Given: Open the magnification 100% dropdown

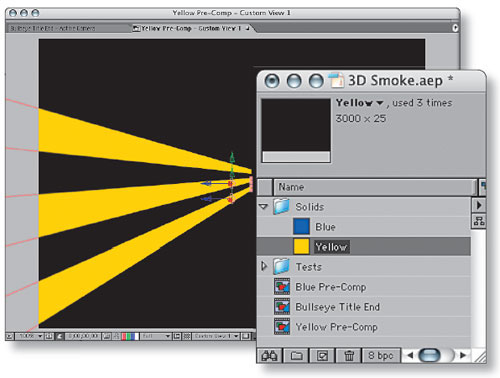Looking at the screenshot, I should coord(29,336).
